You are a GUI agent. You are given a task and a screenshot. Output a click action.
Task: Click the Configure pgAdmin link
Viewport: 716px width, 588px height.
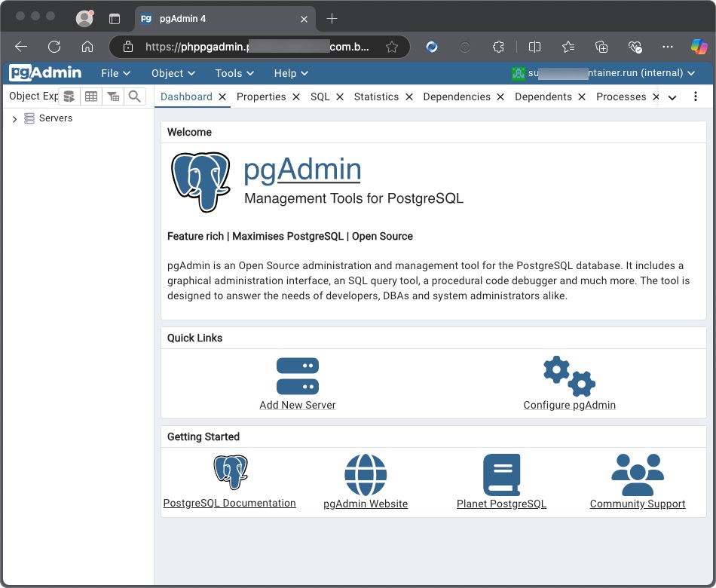[x=570, y=406]
